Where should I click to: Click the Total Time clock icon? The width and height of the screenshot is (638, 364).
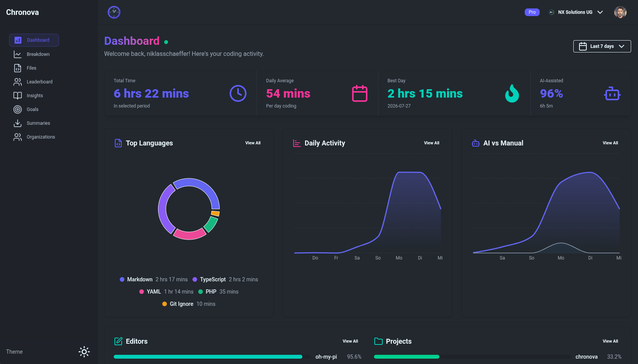pos(238,93)
